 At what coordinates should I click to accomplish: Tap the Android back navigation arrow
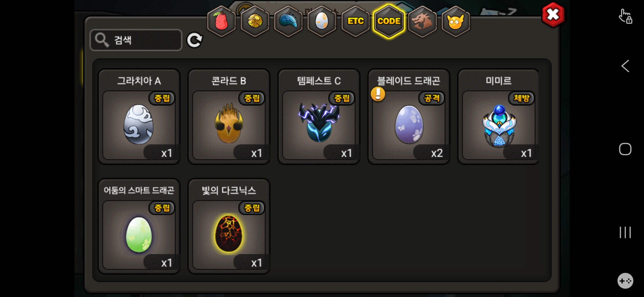[625, 66]
